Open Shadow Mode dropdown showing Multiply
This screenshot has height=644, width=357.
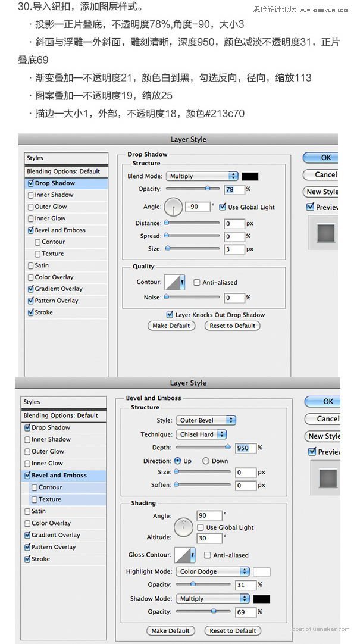click(213, 599)
